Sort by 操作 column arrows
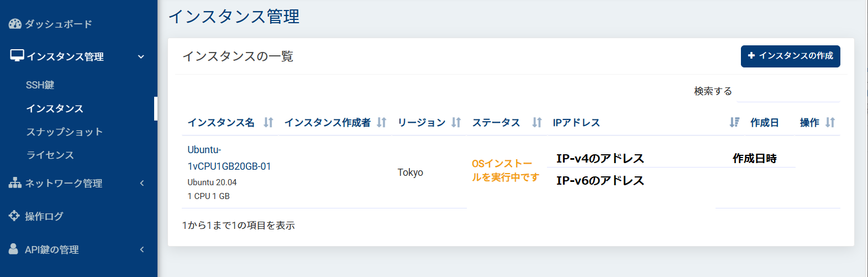Image resolution: width=868 pixels, height=277 pixels. pyautogui.click(x=830, y=122)
